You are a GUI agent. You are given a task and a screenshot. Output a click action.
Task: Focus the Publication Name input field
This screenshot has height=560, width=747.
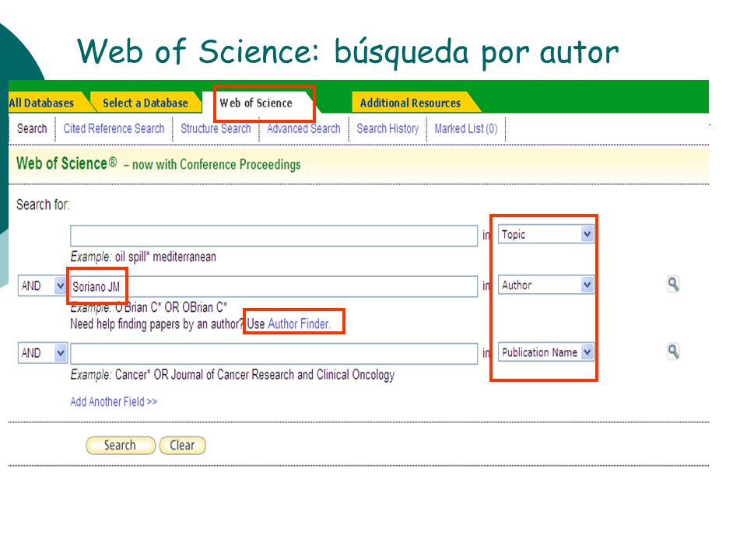tap(274, 354)
